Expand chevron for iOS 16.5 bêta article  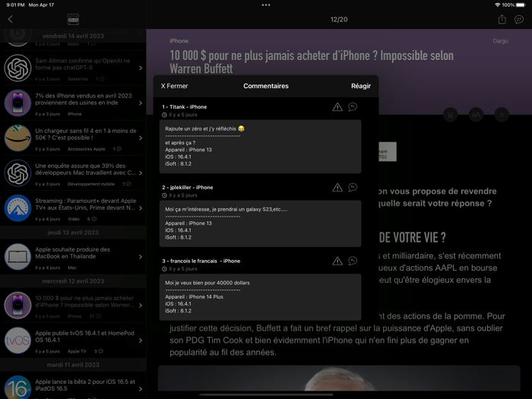point(141,389)
